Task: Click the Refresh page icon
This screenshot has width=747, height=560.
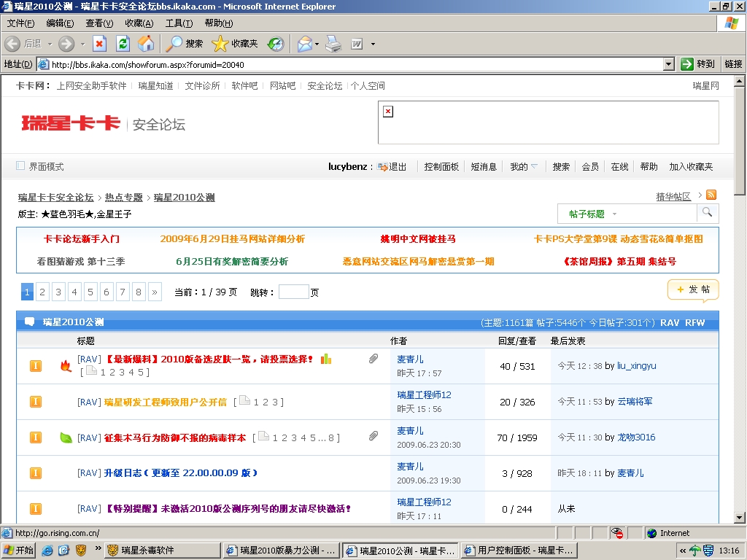Action: tap(123, 44)
